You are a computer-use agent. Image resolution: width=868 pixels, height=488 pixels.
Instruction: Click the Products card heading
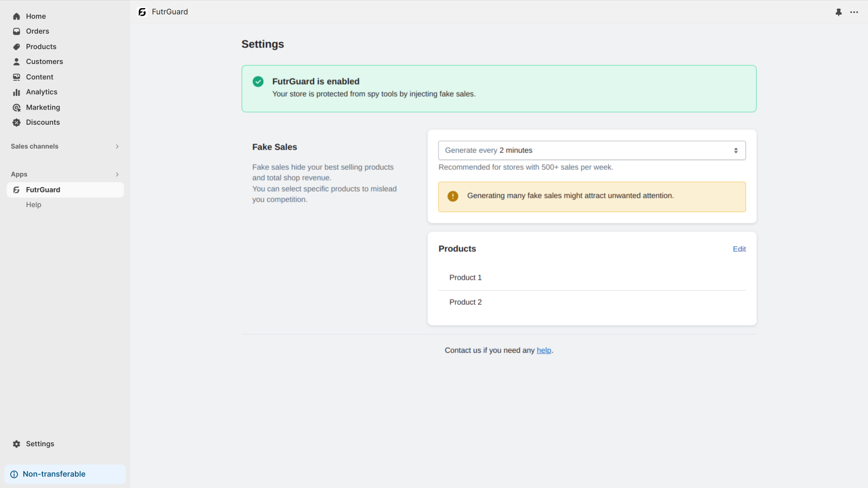click(457, 249)
